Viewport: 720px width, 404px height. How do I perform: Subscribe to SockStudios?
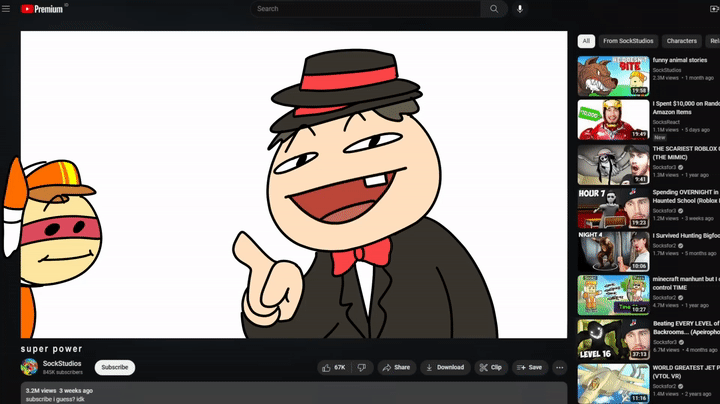[115, 367]
